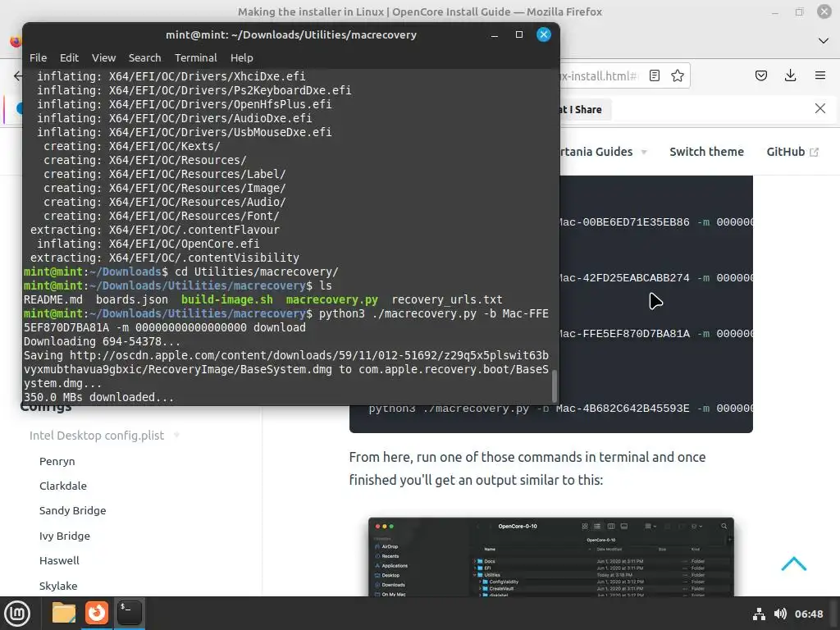Minimize the terminal window

click(x=495, y=34)
